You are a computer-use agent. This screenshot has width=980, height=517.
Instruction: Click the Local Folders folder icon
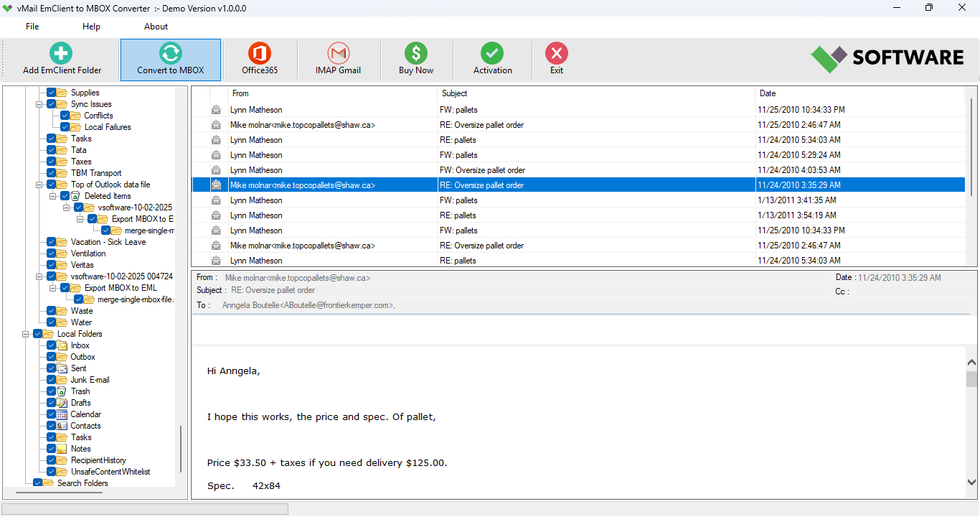tap(49, 334)
